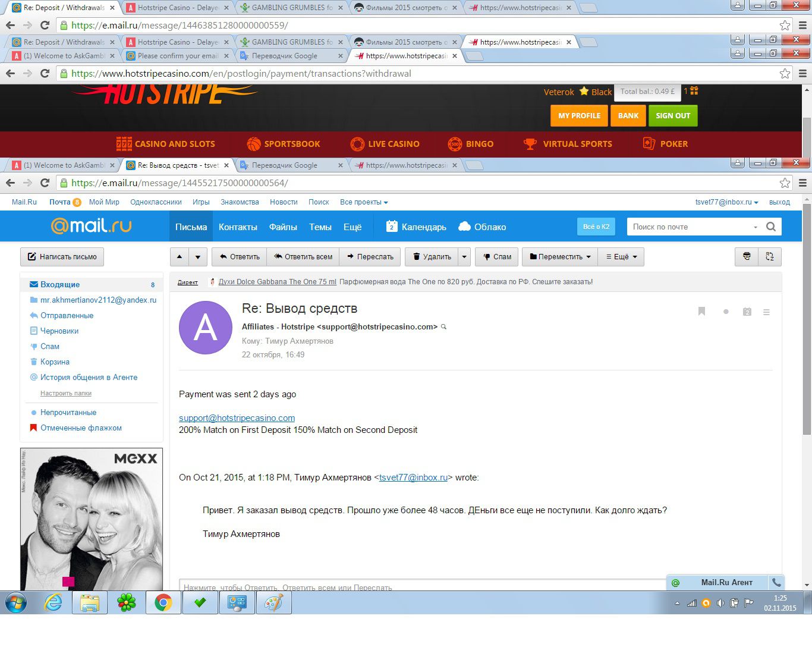Click the reply box 'Нажмите, чтобы Ответить'
812x647 pixels.
pyautogui.click(x=422, y=586)
